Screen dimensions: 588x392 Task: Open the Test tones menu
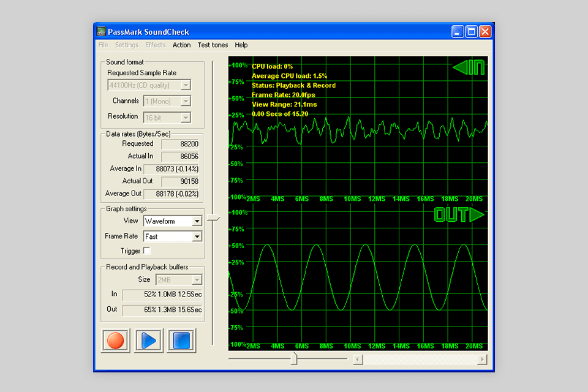213,45
